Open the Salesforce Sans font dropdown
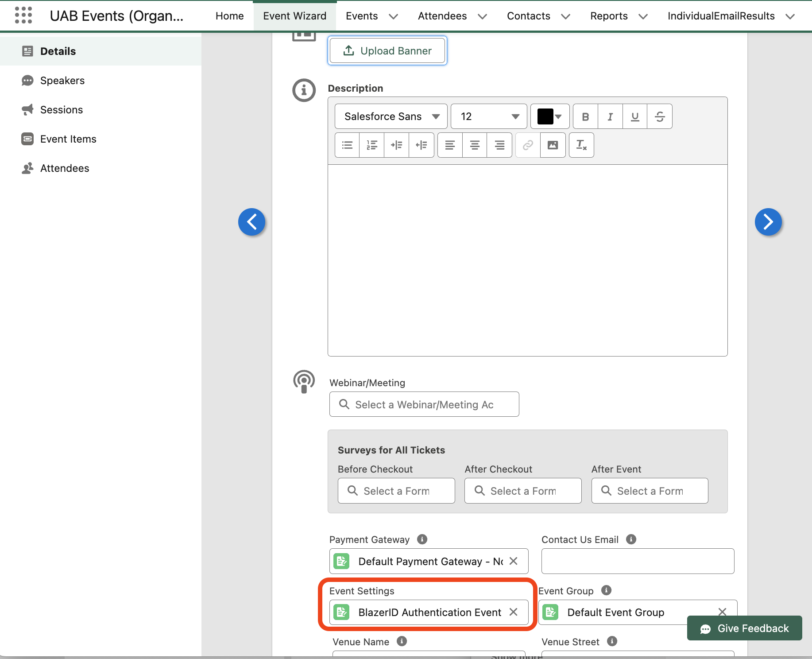 [x=390, y=116]
